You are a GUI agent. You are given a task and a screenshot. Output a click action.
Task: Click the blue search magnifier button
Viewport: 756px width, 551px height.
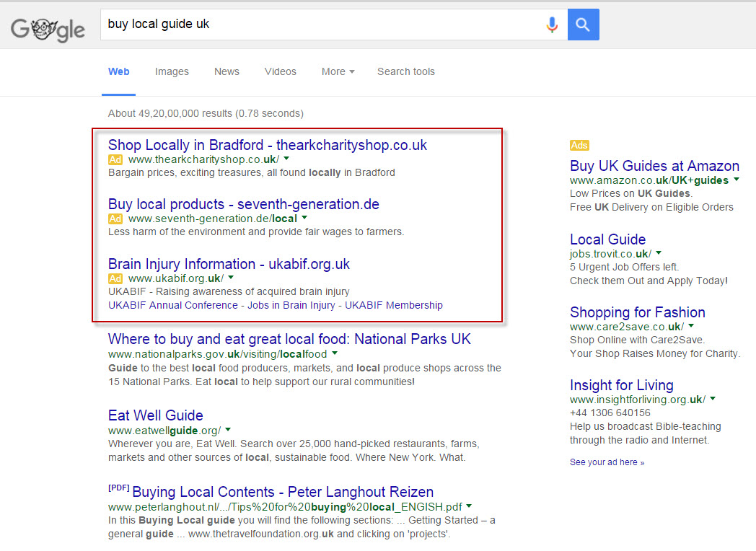(583, 24)
